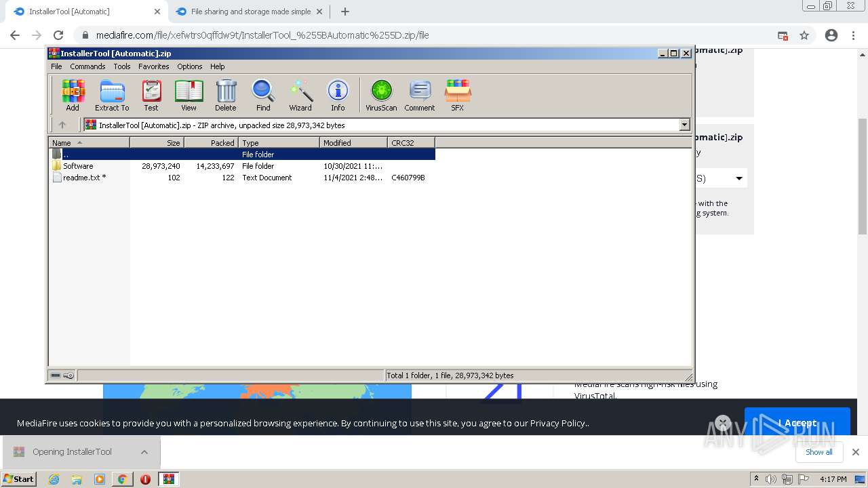Open the Help menu
868x488 pixels.
(x=217, y=66)
